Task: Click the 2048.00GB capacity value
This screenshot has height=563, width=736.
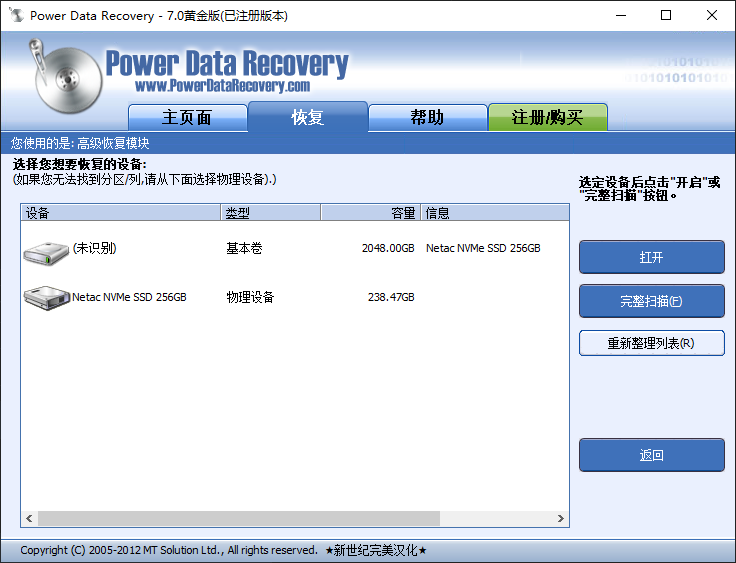Action: pos(388,248)
